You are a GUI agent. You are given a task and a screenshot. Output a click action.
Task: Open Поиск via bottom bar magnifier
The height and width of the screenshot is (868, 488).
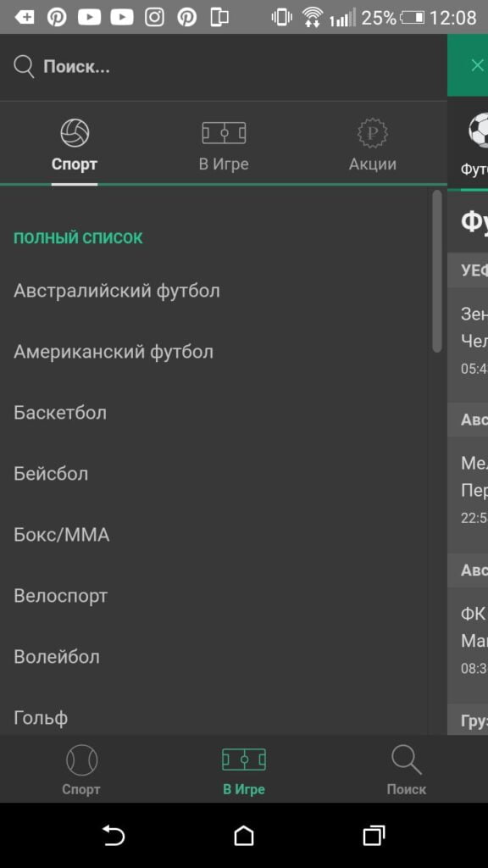click(406, 760)
